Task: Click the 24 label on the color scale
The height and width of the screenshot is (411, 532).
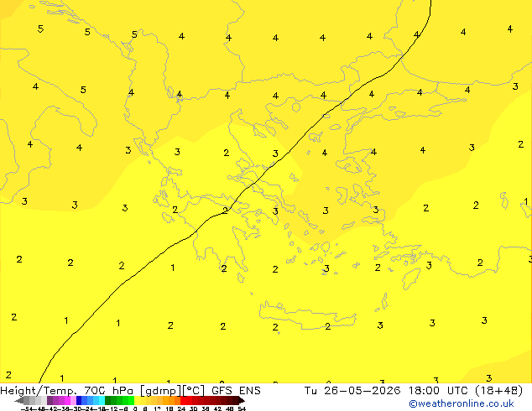Action: pyautogui.click(x=181, y=408)
